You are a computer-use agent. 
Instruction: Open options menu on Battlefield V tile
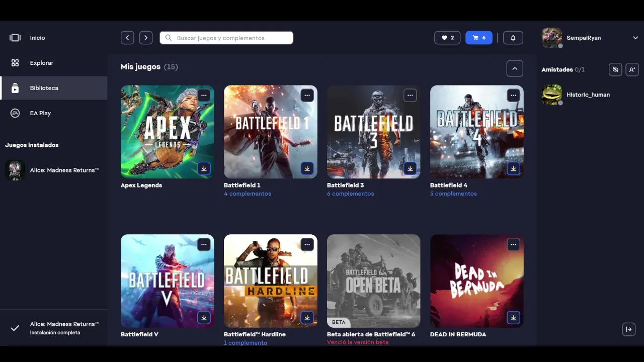click(x=204, y=245)
